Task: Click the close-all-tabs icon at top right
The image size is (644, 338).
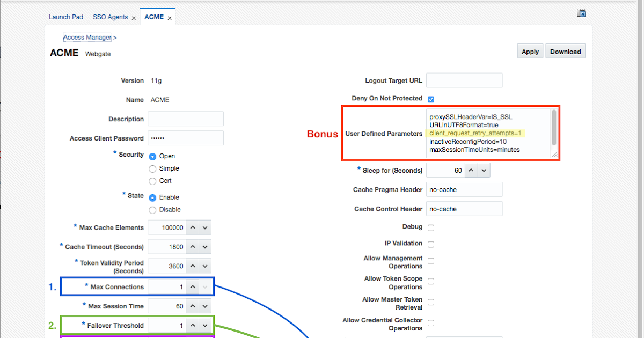Action: coord(581,13)
